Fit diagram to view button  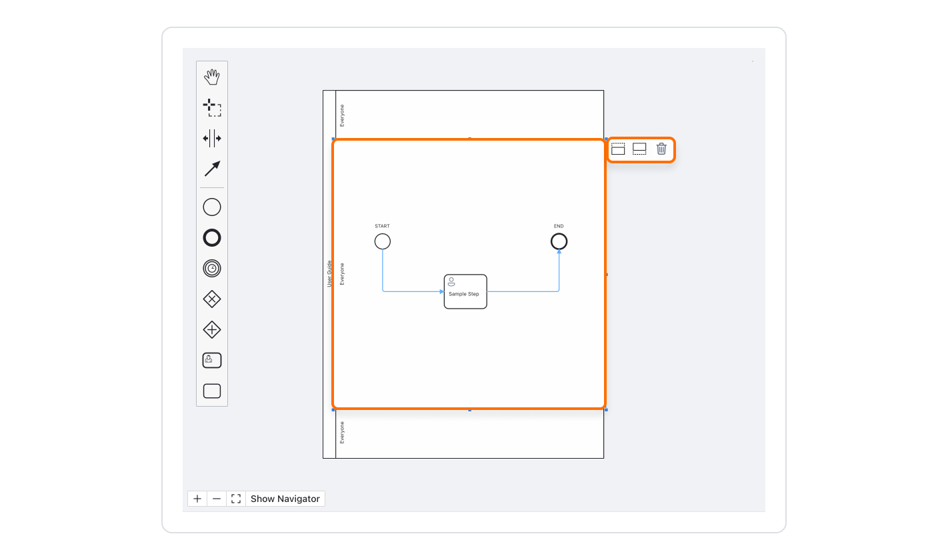click(236, 499)
